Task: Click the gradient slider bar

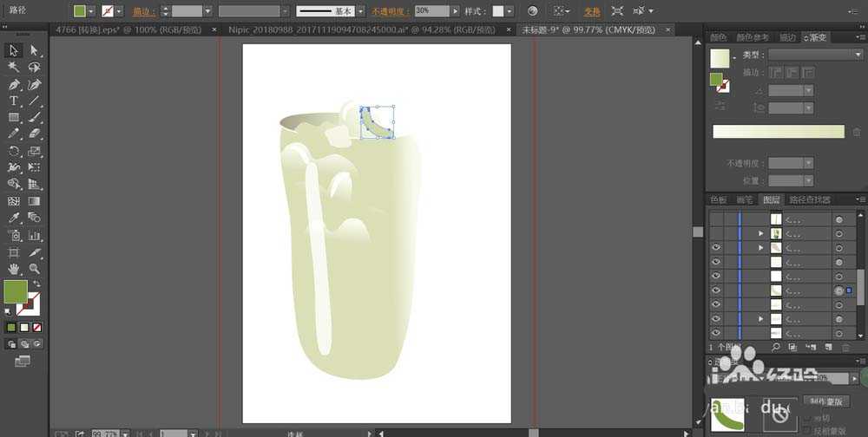Action: [x=778, y=131]
